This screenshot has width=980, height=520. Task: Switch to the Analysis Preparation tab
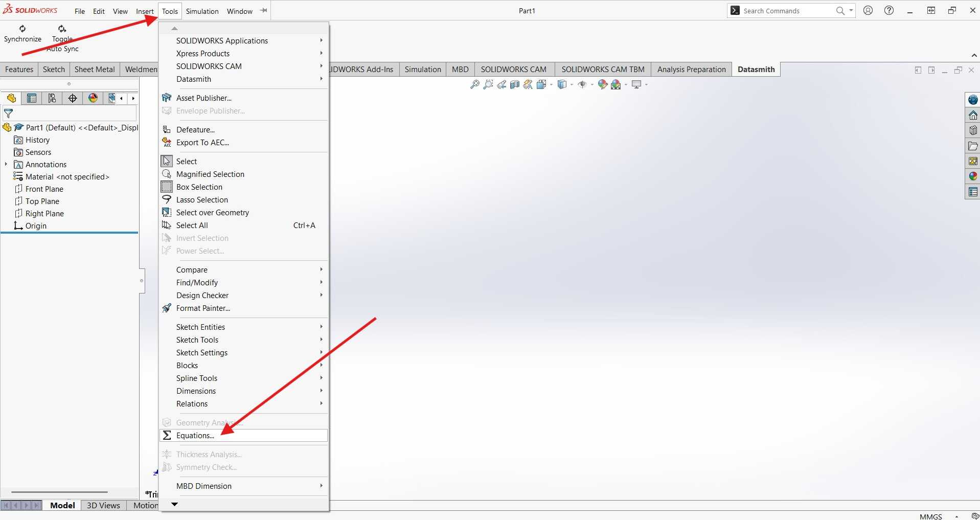(x=691, y=69)
